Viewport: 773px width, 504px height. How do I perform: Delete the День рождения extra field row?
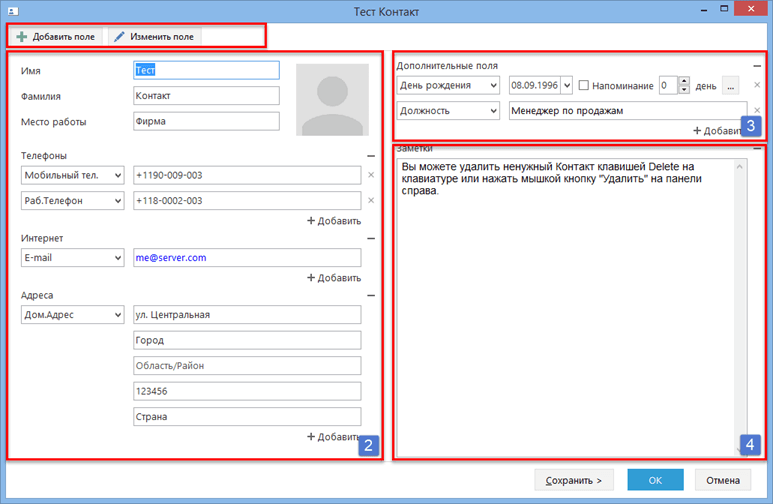[x=757, y=85]
